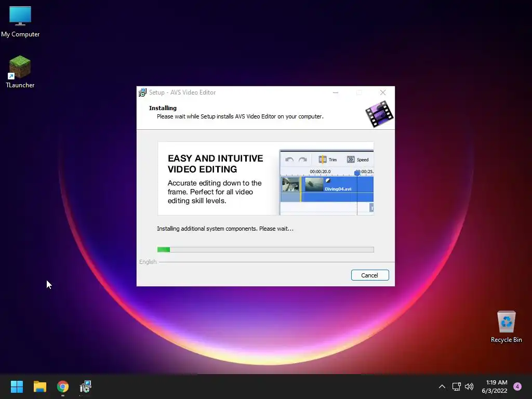Click the installation progress bar

point(265,250)
